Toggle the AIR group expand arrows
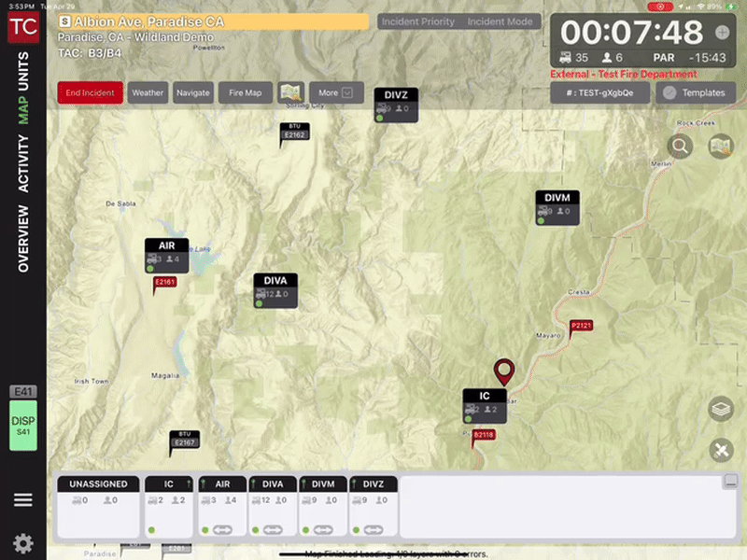This screenshot has width=747, height=560. point(222,529)
